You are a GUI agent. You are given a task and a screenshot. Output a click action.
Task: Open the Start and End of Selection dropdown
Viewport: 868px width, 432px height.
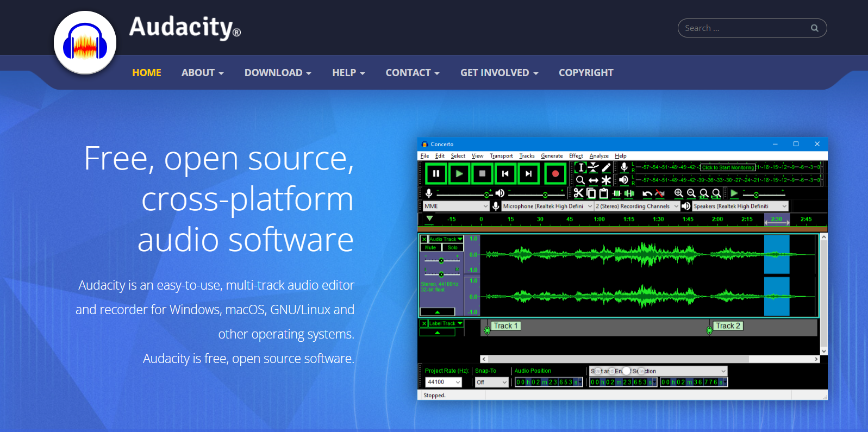[658, 371]
